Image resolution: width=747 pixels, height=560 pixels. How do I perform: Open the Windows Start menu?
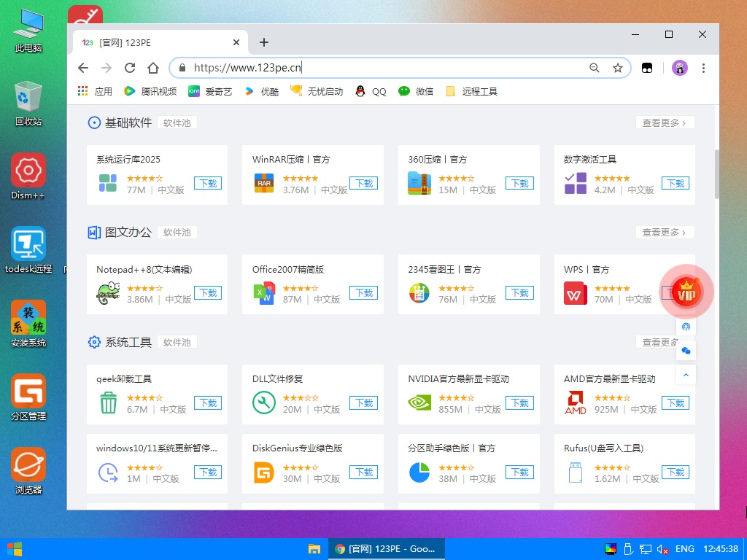coord(14,549)
